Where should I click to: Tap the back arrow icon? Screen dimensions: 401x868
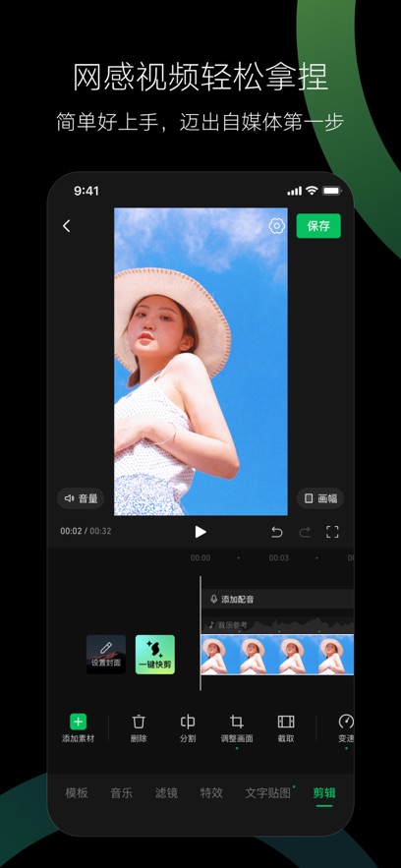67,226
